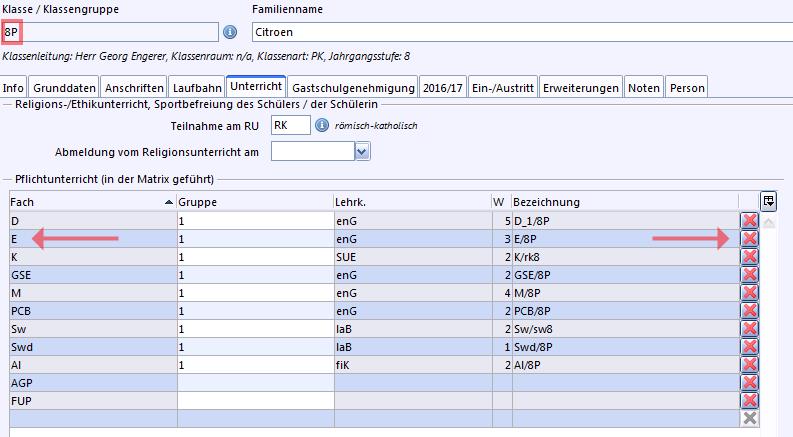This screenshot has width=793, height=437.
Task: Click info icon beside Teilnahme am RU
Action: pyautogui.click(x=322, y=125)
